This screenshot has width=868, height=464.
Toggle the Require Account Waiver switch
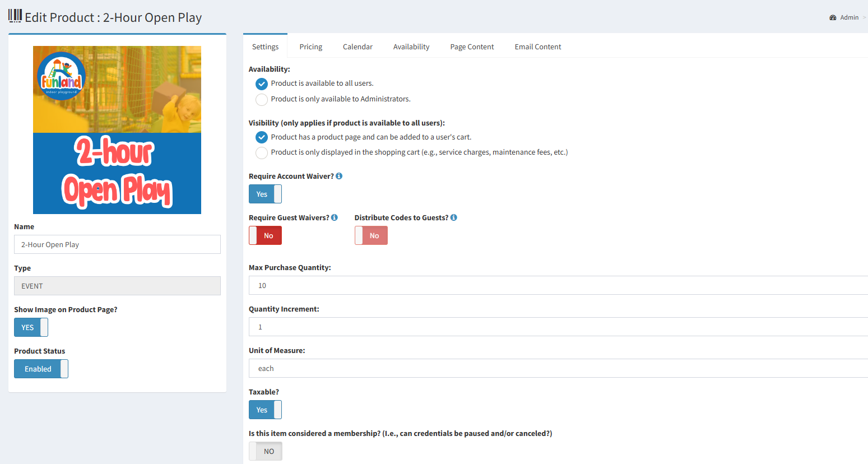point(265,194)
